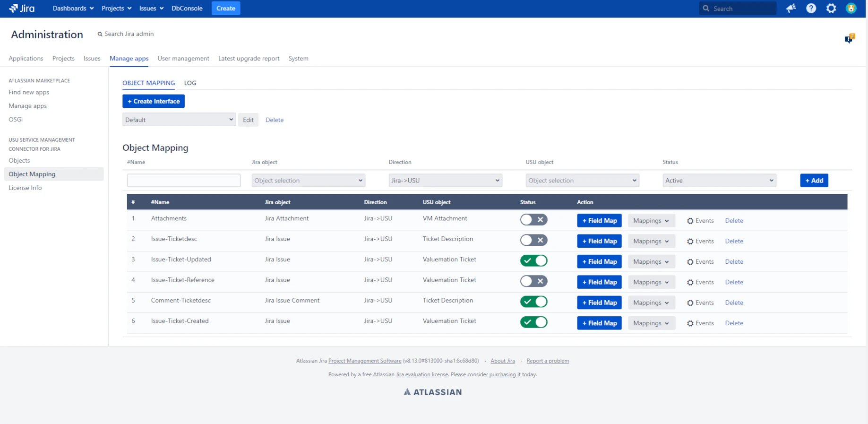Open Objects in the sidebar
This screenshot has height=424, width=868.
click(x=19, y=161)
